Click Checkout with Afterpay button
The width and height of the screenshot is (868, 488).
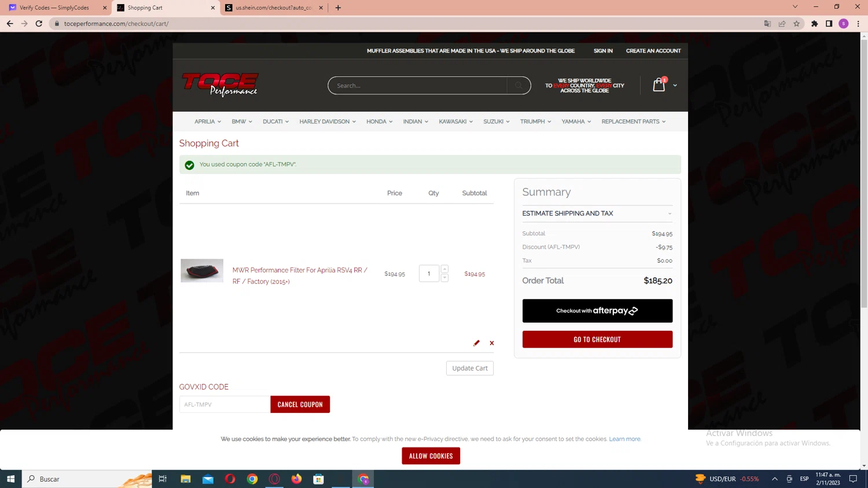597,310
